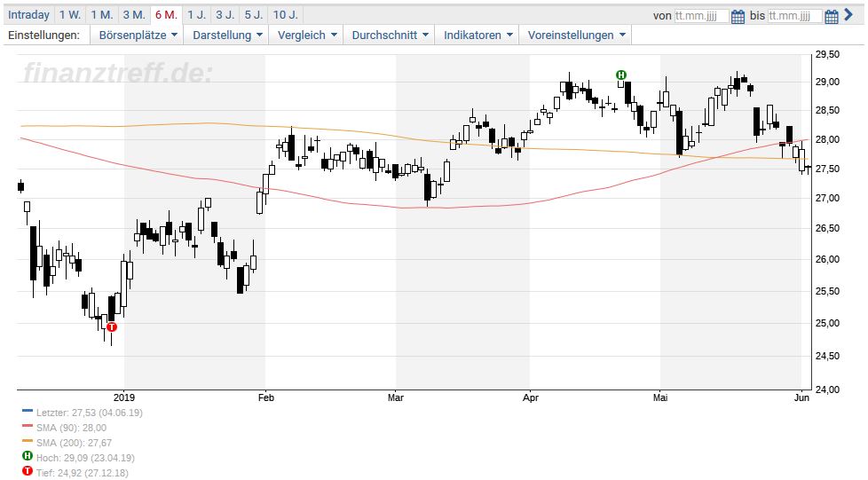This screenshot has height=480, width=868.
Task: Click the 26,00 y-axis price label
Action: (x=827, y=259)
